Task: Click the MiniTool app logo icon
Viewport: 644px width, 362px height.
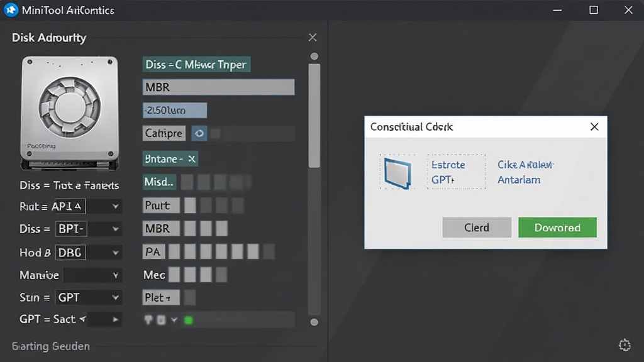Action: tap(11, 10)
